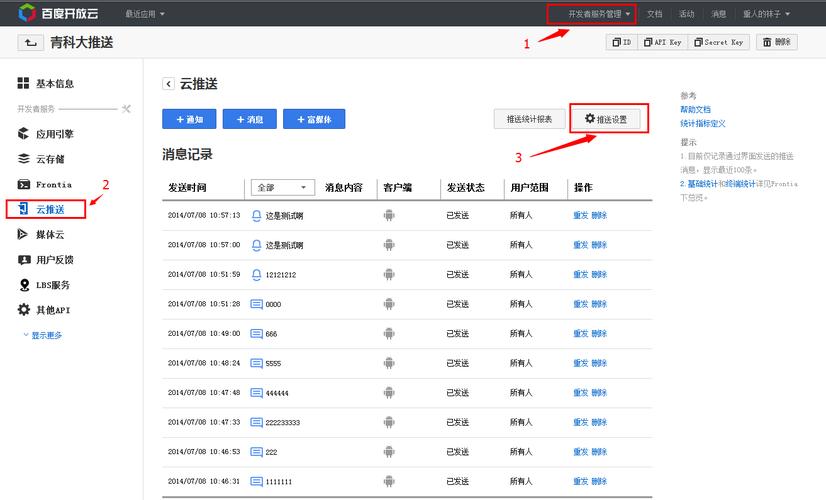
Task: Click the 删除 trash button in header
Action: point(777,42)
